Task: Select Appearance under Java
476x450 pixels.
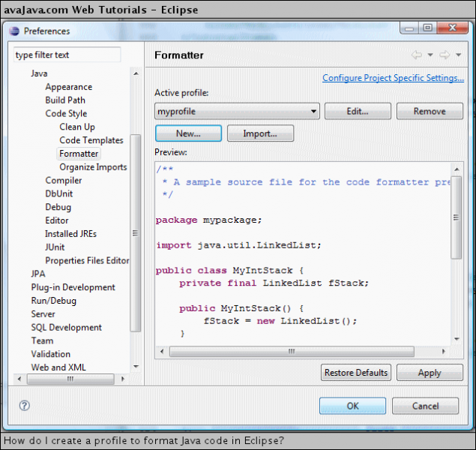Action: coord(69,87)
